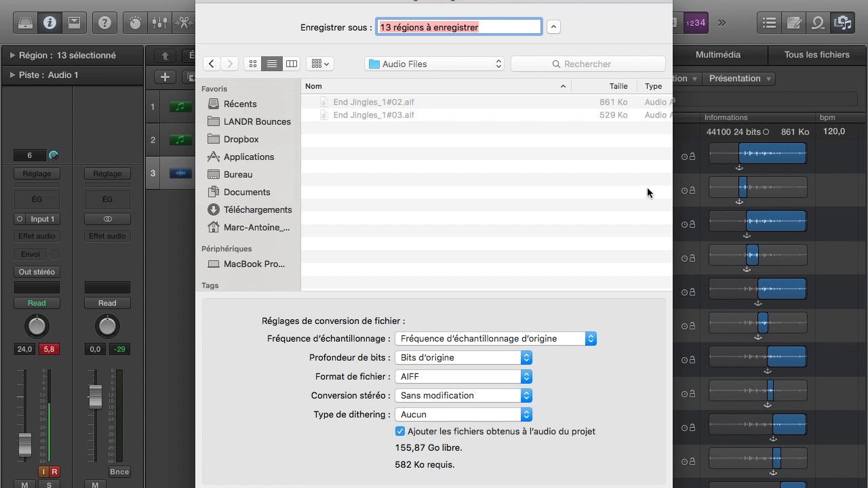Viewport: 868px width, 488px height.
Task: Uncheck Ajouter les fichiers obtenus checkbox
Action: tap(400, 431)
